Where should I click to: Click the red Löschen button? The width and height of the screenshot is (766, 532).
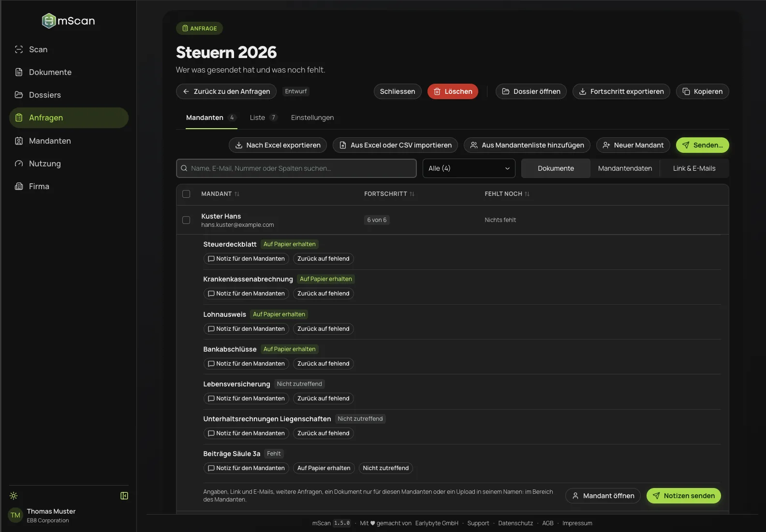tap(453, 91)
